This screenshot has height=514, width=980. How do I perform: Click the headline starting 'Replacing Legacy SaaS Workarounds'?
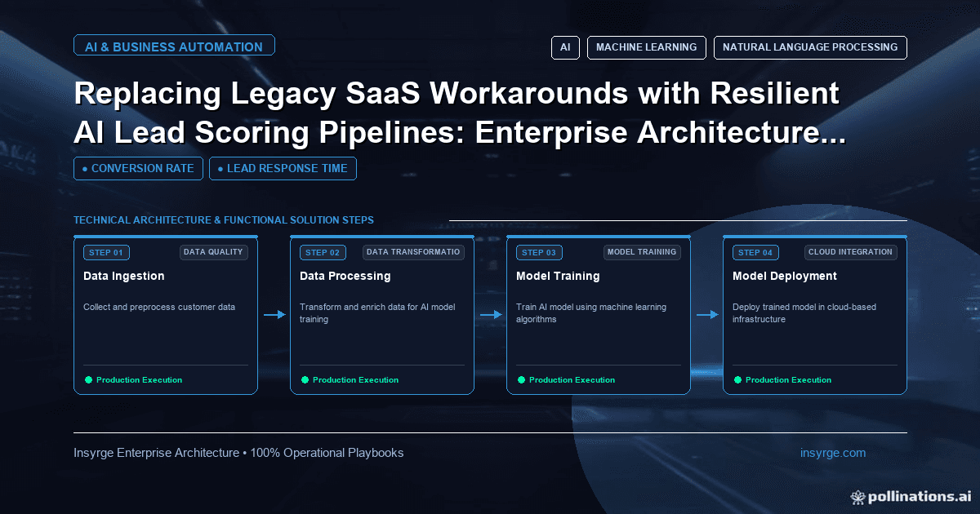pyautogui.click(x=459, y=113)
